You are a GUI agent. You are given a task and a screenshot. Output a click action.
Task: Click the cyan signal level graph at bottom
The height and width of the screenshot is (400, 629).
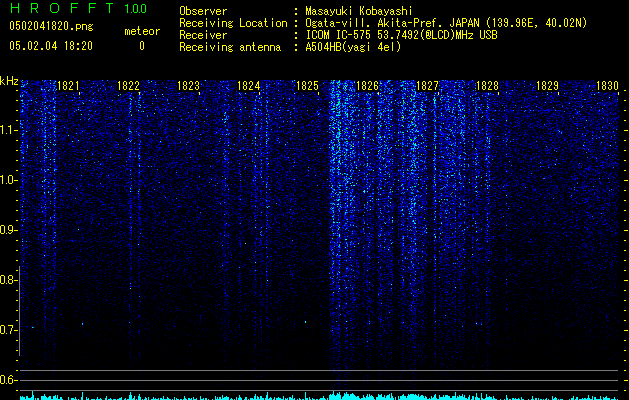[319, 396]
